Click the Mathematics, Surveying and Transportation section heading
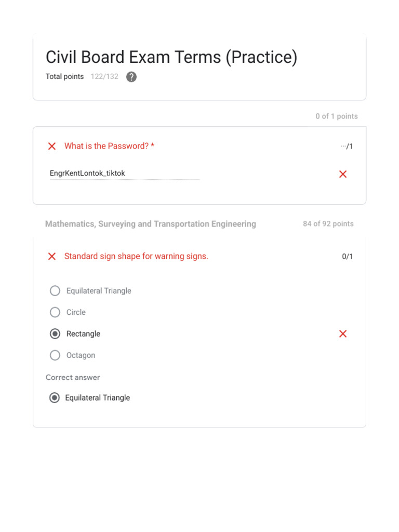Image resolution: width=399 pixels, height=532 pixels. point(151,224)
